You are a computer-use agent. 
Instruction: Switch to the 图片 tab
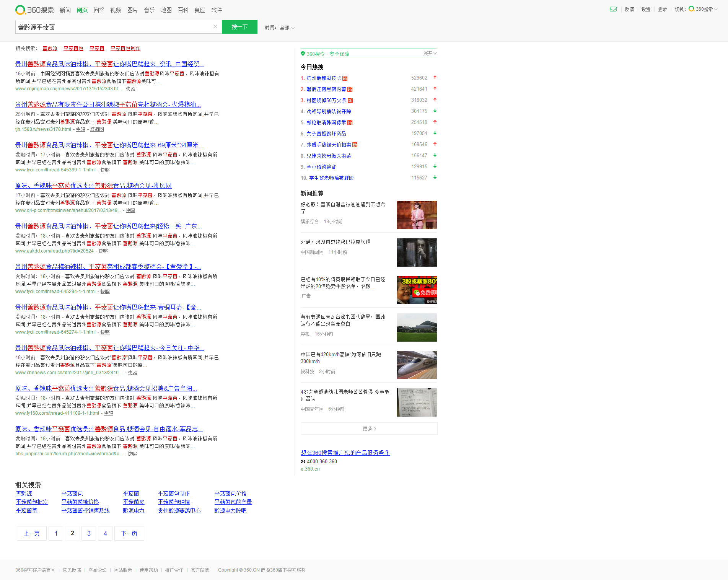click(132, 10)
